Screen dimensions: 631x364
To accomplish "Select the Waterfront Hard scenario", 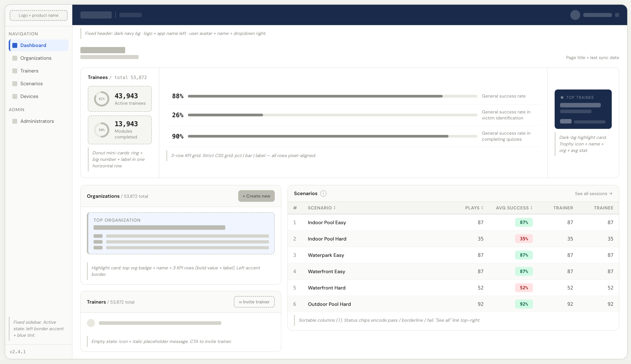I will [453, 287].
